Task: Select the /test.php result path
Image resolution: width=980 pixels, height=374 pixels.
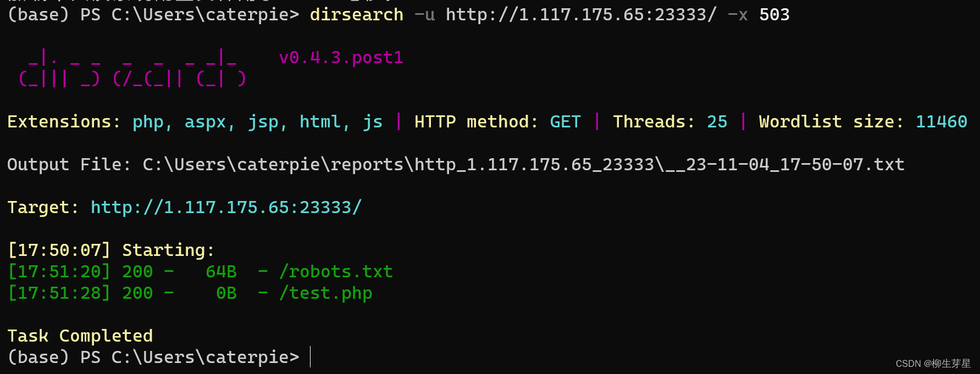Action: 325,293
